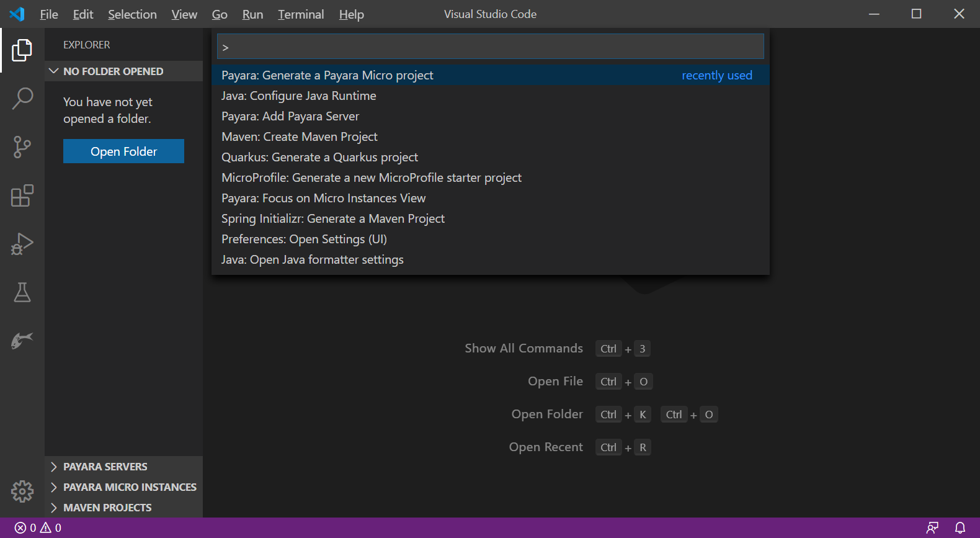Open the Terminal menu
Image resolution: width=980 pixels, height=538 pixels.
tap(301, 14)
